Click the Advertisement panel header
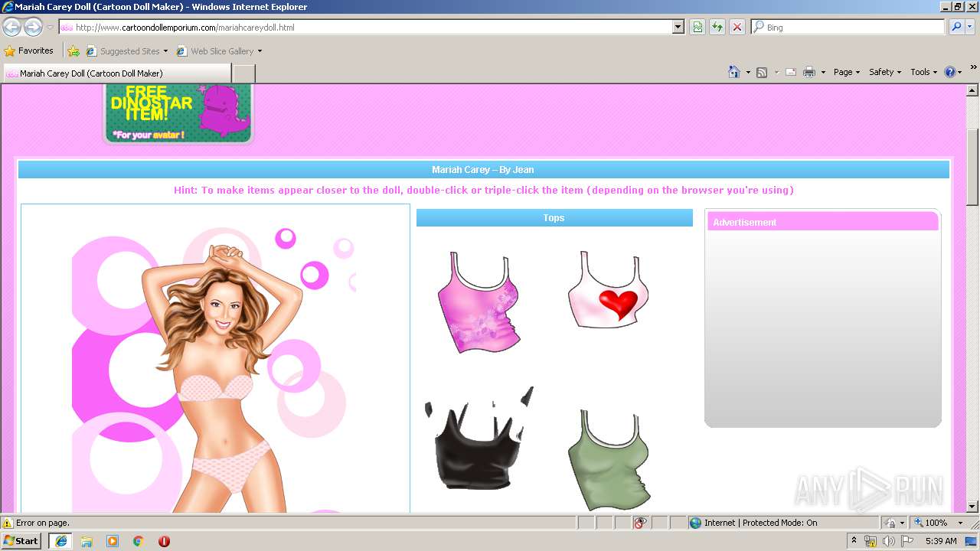This screenshot has width=980, height=551. tap(823, 222)
